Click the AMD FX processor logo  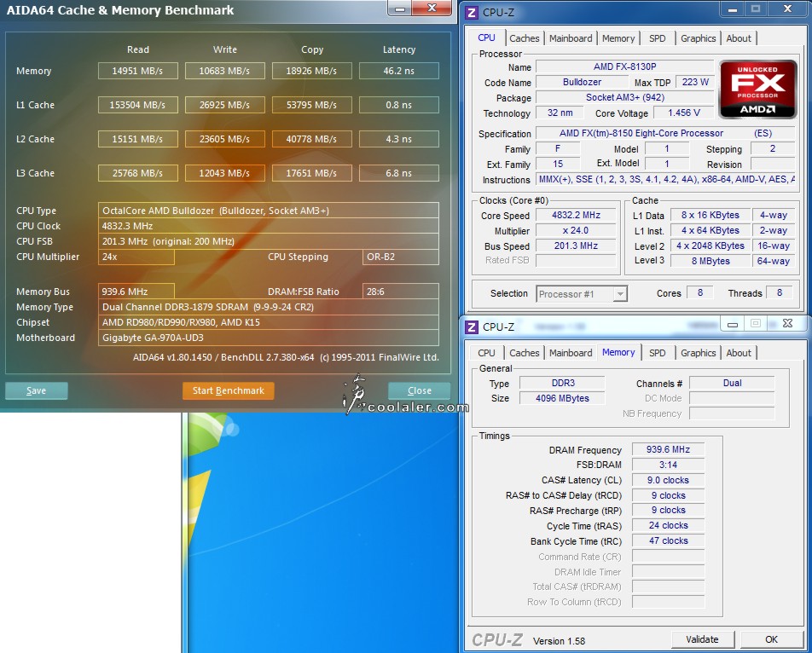click(757, 89)
